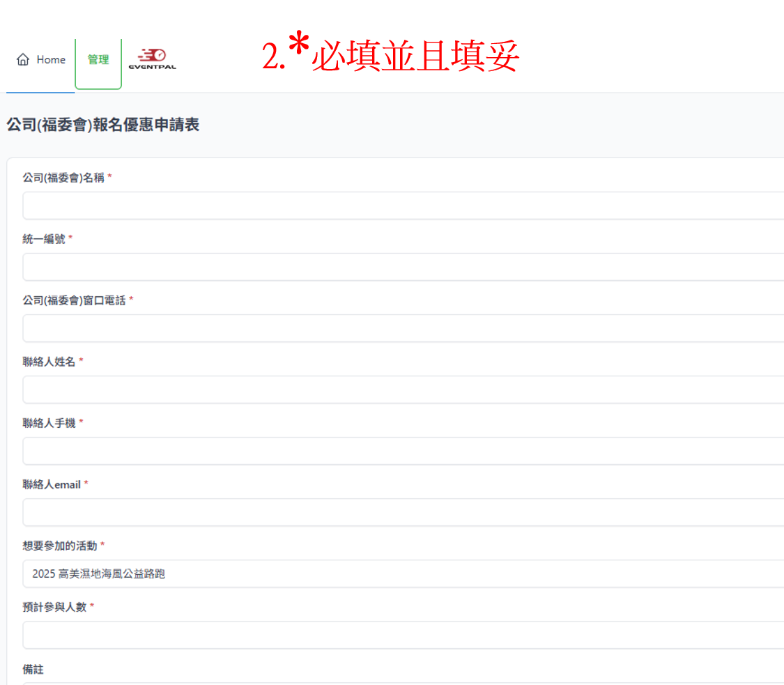The image size is (784, 685).
Task: Click the 想要參加的活動 label
Action: pyautogui.click(x=59, y=546)
